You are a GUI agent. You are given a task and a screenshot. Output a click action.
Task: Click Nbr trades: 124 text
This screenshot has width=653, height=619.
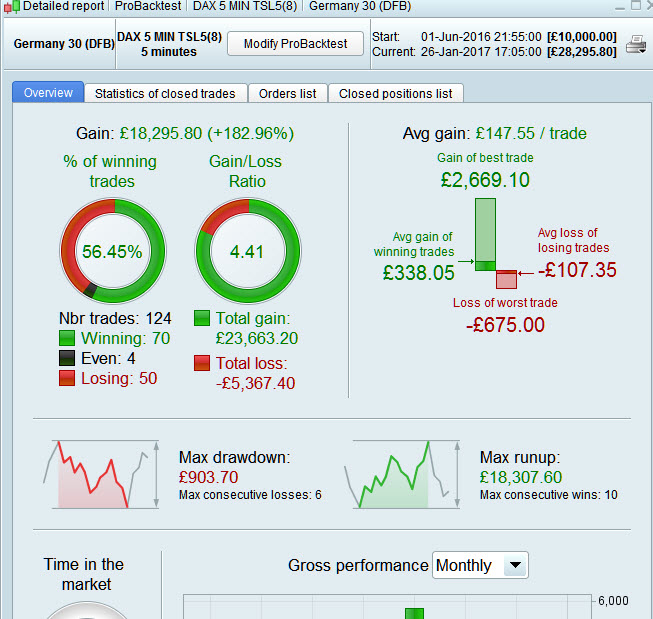[115, 318]
